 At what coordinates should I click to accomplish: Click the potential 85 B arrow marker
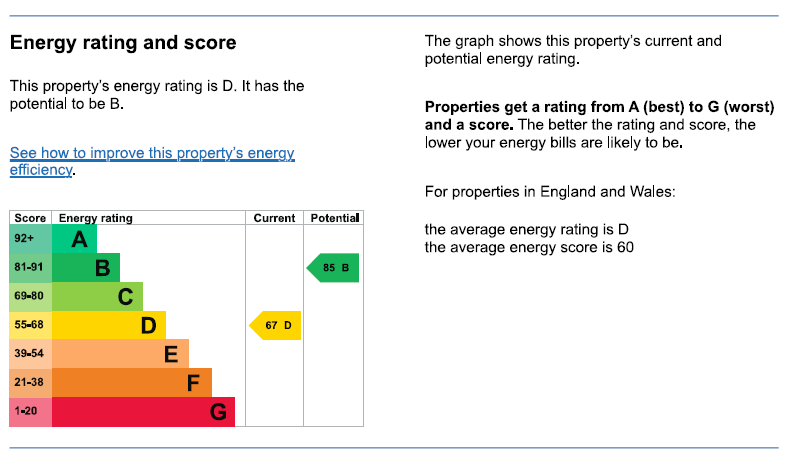coord(334,268)
